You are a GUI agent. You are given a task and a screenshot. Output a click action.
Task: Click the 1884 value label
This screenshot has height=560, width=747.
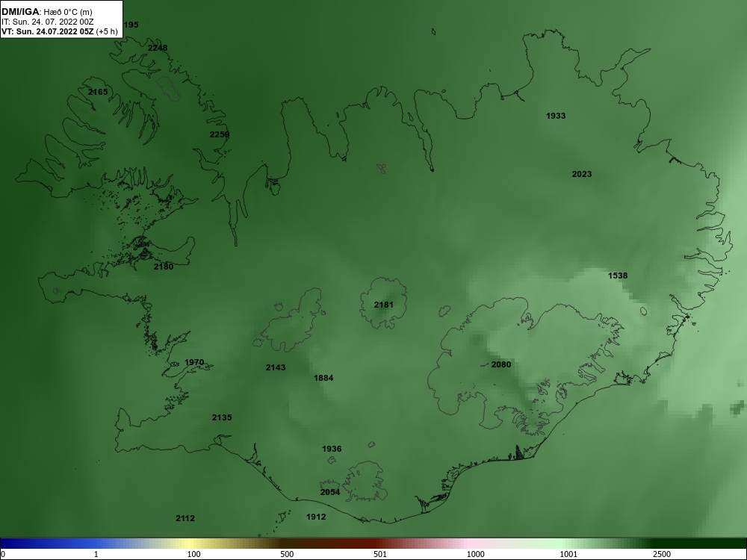[323, 378]
